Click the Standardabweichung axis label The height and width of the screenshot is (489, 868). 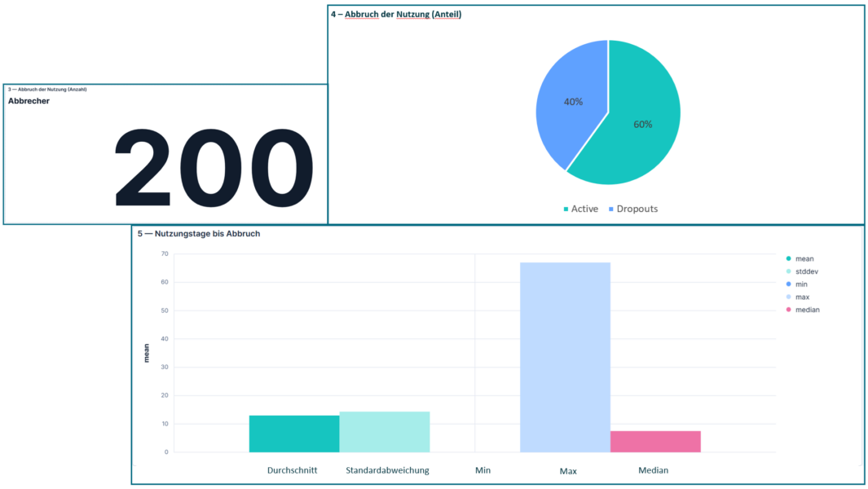[387, 470]
